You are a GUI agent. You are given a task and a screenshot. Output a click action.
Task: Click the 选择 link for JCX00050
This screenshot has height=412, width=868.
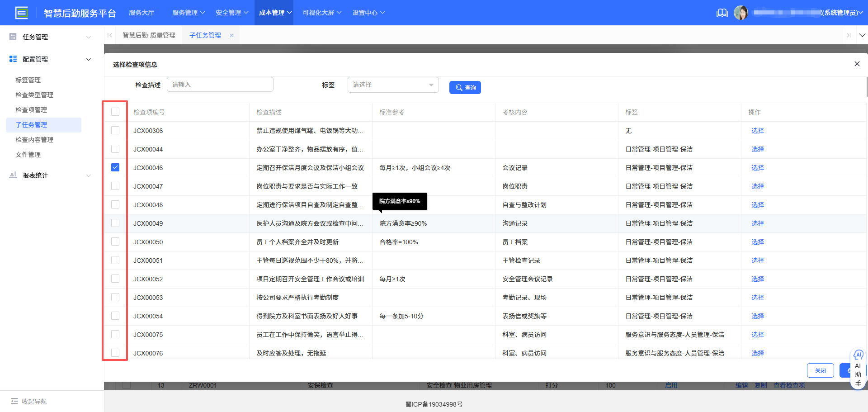click(757, 242)
